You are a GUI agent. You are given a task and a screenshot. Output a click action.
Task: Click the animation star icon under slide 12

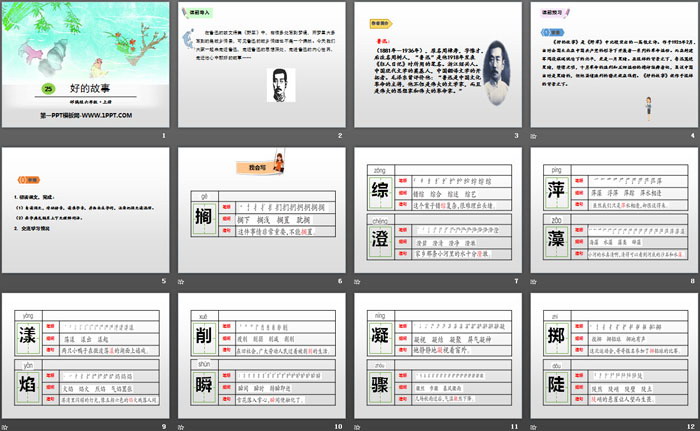(x=538, y=425)
